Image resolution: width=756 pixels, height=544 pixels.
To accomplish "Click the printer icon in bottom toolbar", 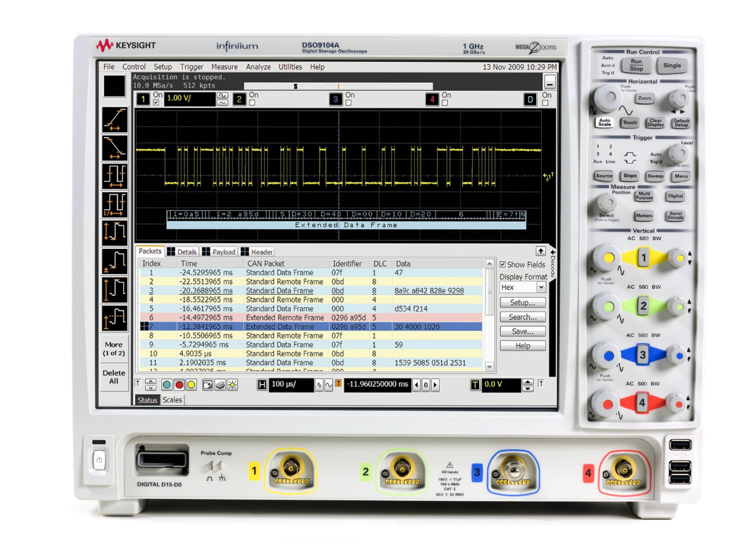I will [221, 385].
